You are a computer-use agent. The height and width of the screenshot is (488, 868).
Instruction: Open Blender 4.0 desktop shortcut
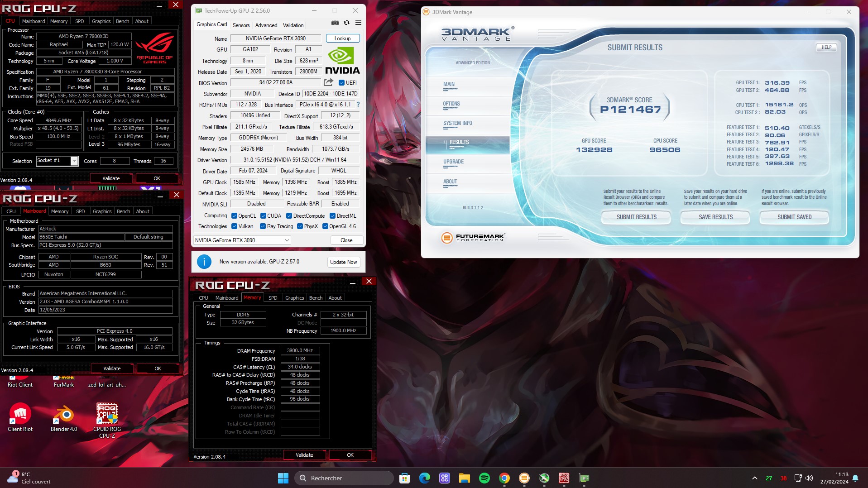64,417
